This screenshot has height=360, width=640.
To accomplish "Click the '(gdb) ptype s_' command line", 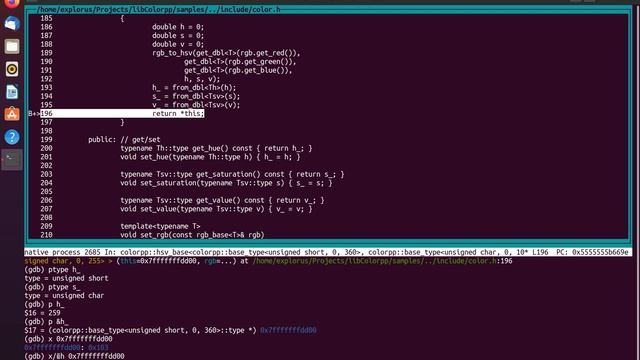I will tap(52, 287).
